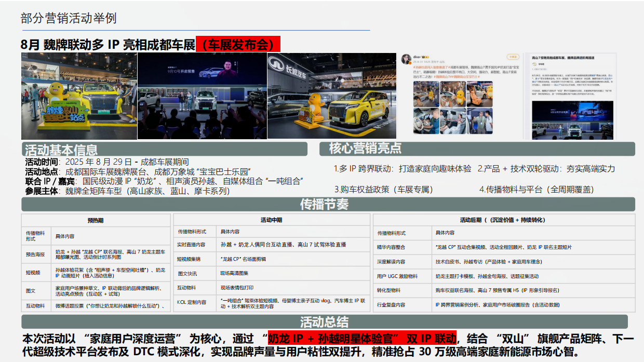644x362 pixels.
Task: Select the 活动地点 line about 成都国际车展魏牌展台
Action: coord(138,171)
